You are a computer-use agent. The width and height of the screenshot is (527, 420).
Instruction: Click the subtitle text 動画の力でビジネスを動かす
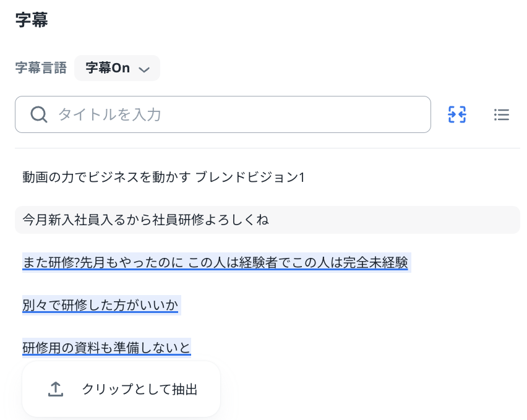(x=107, y=178)
